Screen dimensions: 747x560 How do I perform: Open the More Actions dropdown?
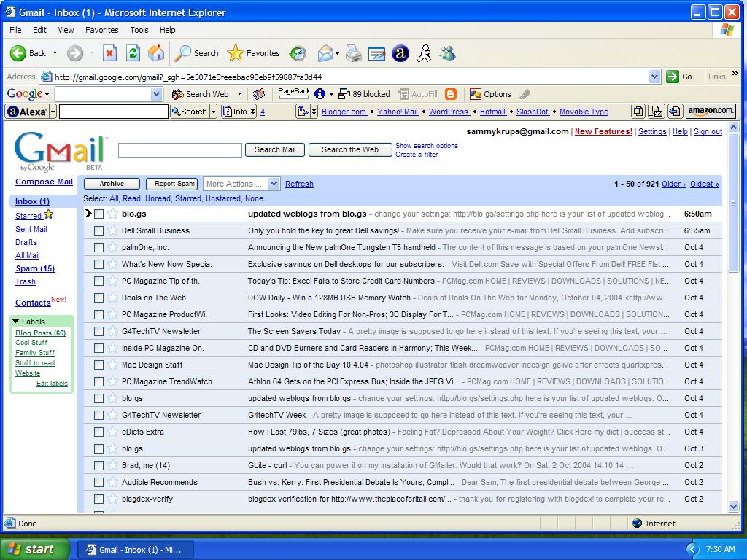click(241, 184)
